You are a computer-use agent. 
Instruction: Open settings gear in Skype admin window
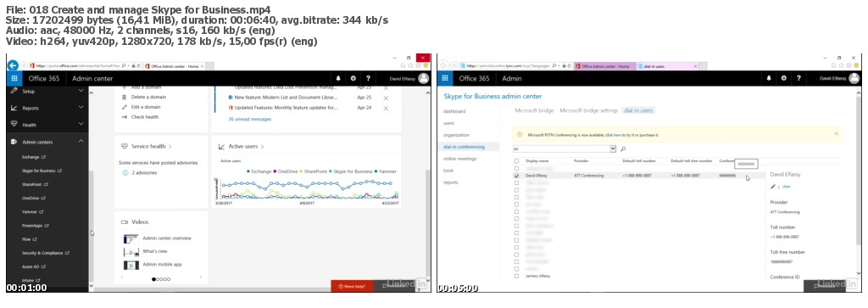pyautogui.click(x=783, y=79)
